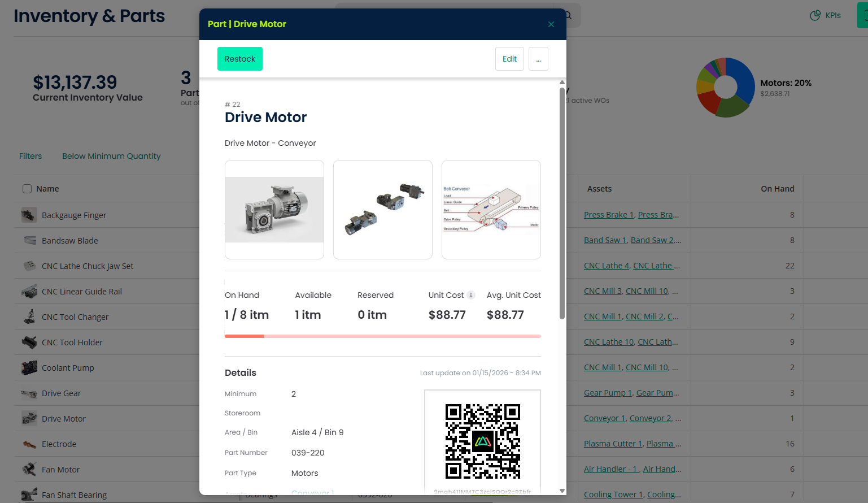This screenshot has width=868, height=503.
Task: Select the Below Minimum Quantity filter
Action: pos(111,156)
